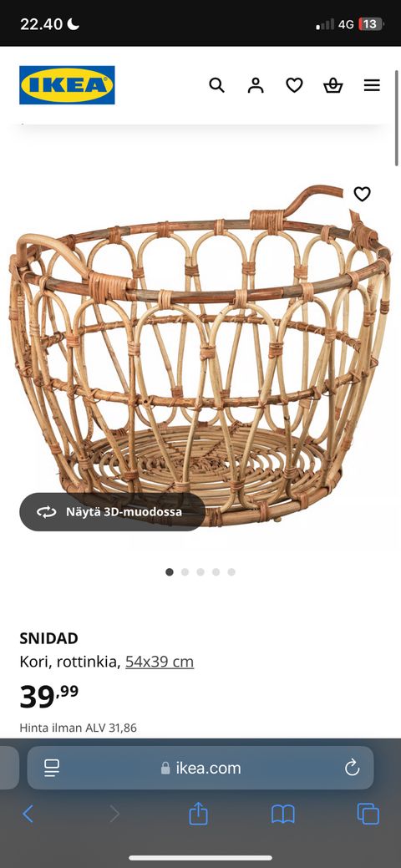Open the favorites heart in header

click(294, 84)
